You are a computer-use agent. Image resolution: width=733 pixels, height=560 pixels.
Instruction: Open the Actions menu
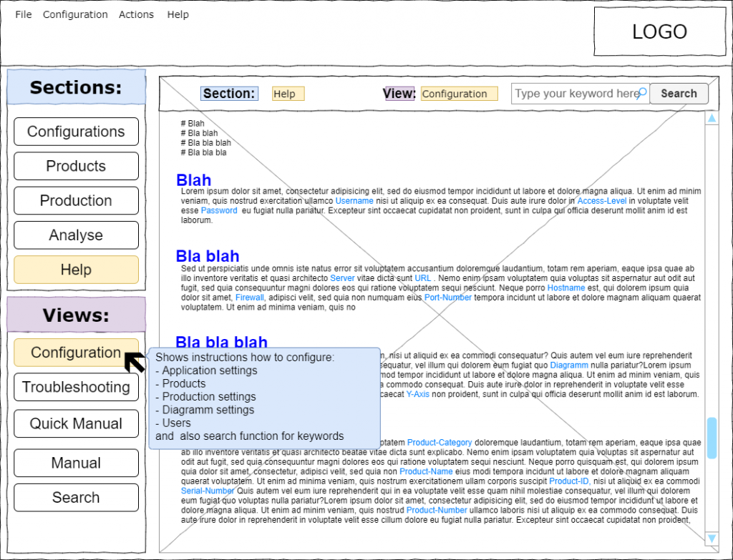(136, 14)
